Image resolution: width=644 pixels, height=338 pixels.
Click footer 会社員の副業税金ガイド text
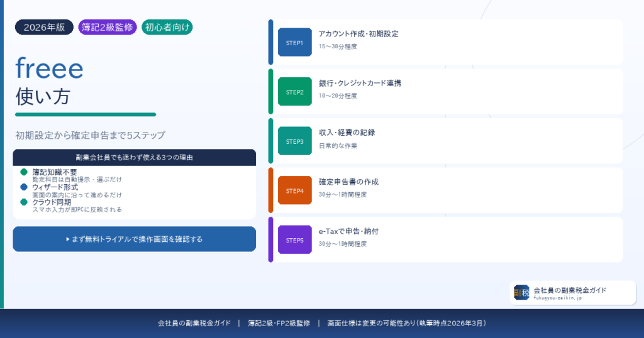(x=194, y=323)
